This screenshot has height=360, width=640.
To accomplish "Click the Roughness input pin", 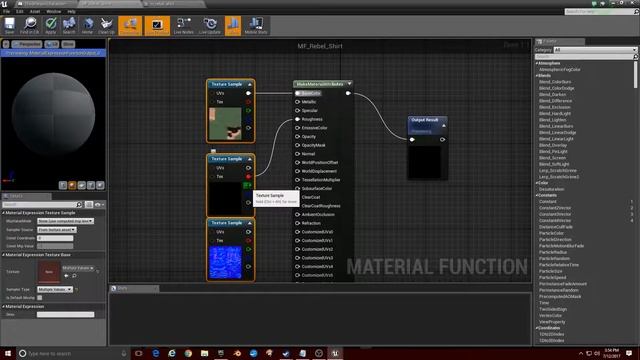I will pyautogui.click(x=298, y=119).
